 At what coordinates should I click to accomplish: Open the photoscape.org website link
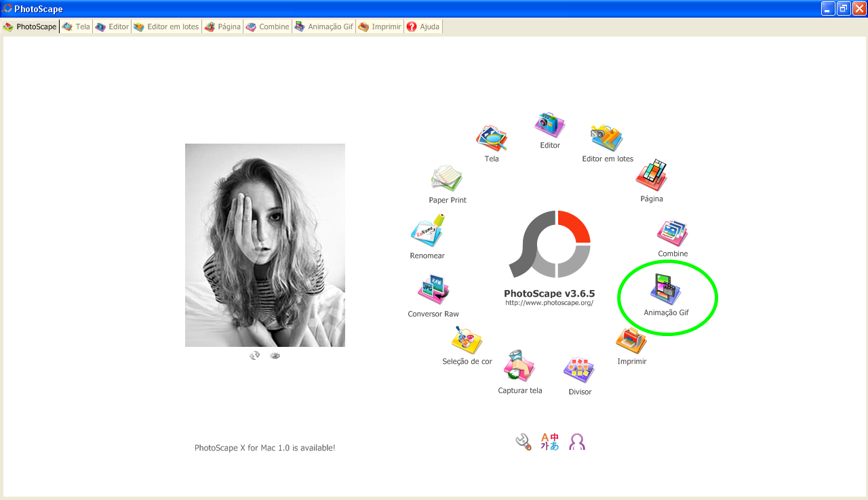[x=550, y=303]
